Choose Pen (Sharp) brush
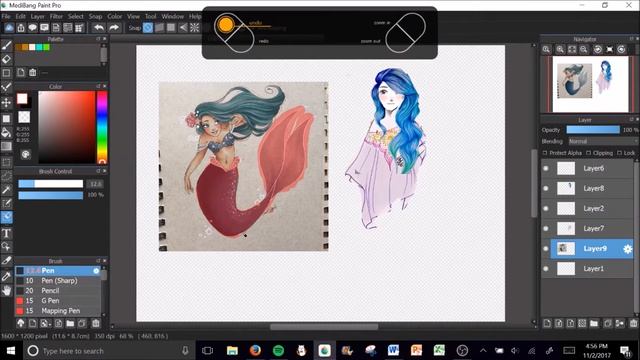 [58, 281]
